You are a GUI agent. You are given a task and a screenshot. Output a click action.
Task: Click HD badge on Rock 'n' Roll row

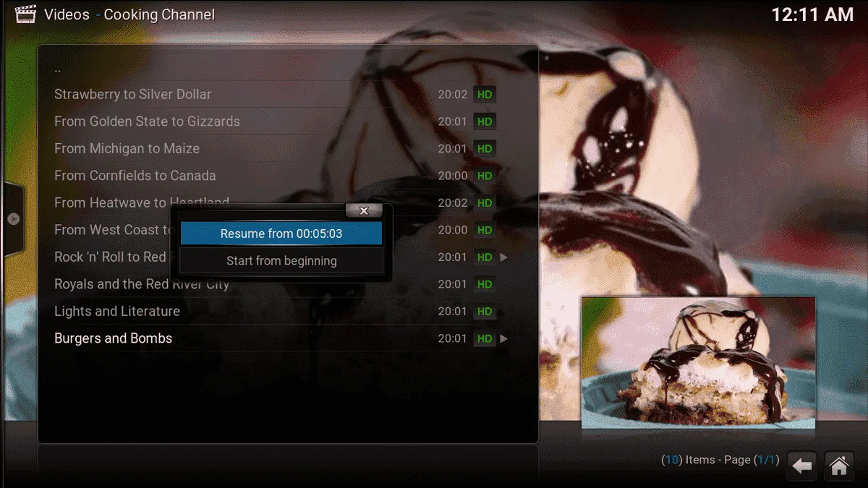click(x=485, y=257)
